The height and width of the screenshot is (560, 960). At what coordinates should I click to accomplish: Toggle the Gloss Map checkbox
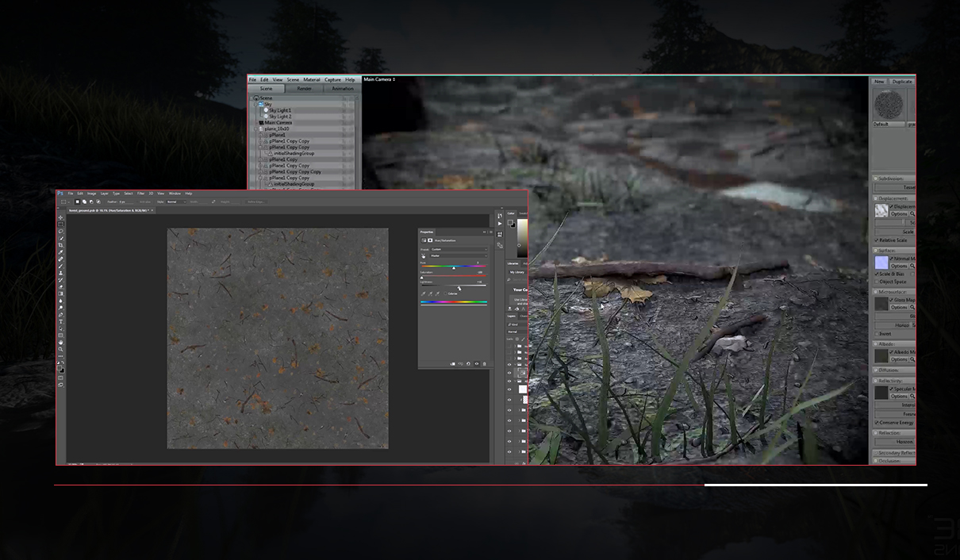click(892, 301)
